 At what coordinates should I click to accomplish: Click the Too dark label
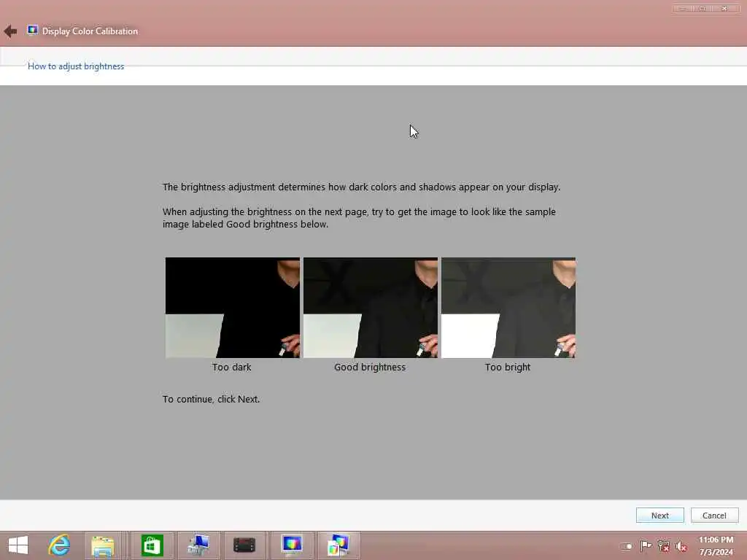(x=231, y=367)
